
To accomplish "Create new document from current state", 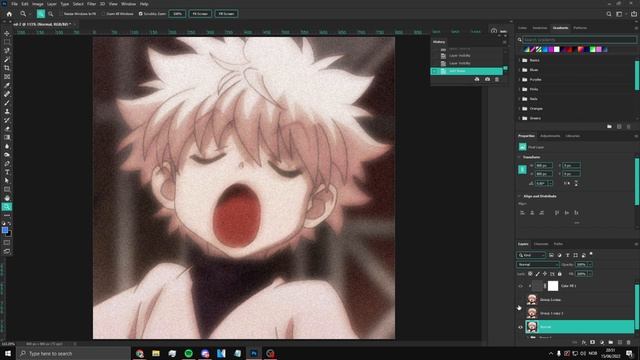I will [477, 79].
